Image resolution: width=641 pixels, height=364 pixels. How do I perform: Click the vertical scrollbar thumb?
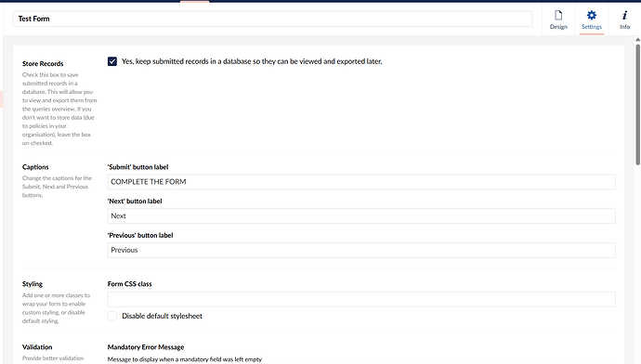pos(637,104)
